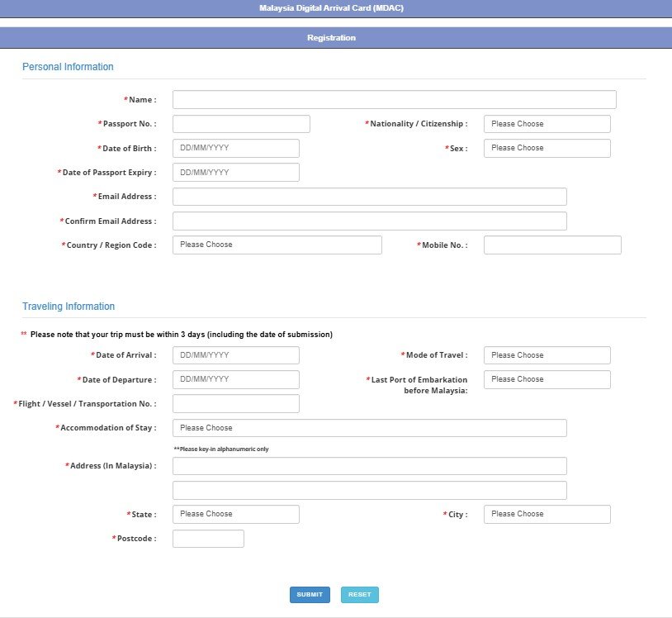Viewport: 672px width, 618px height.
Task: Click into the Email Address field
Action: [x=368, y=196]
